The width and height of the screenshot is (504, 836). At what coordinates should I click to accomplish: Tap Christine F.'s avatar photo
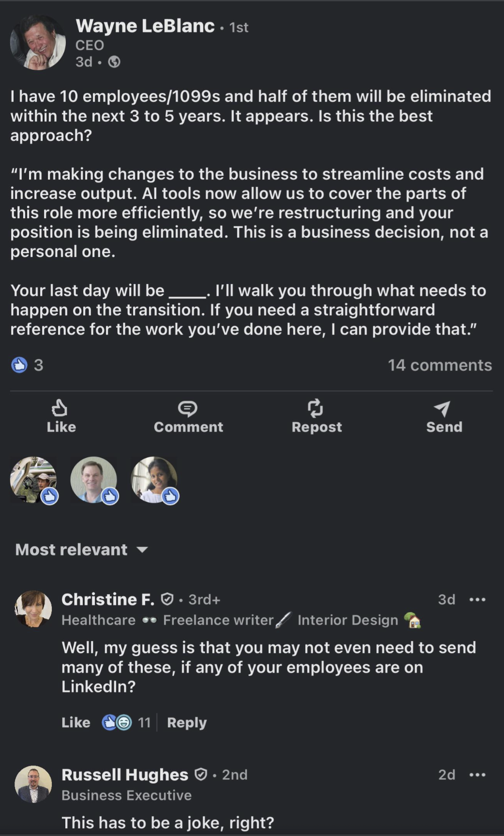pyautogui.click(x=33, y=609)
